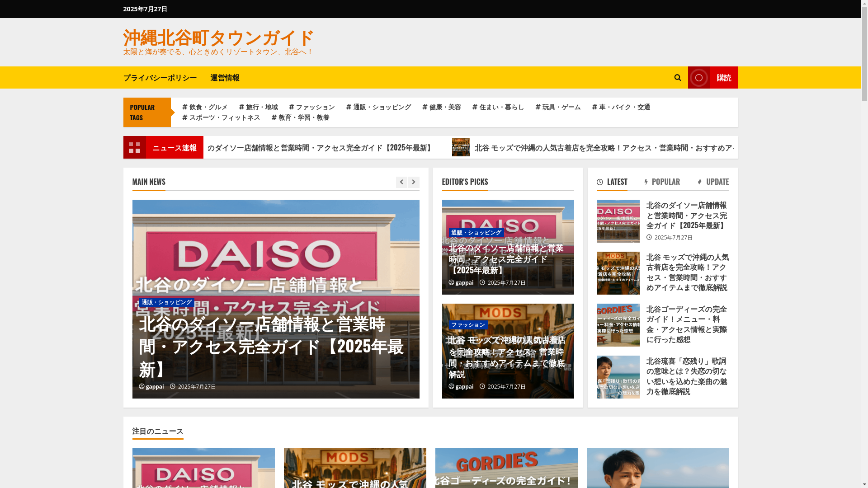This screenshot has height=488, width=868.
Task: Click the news ticker grid icon
Action: coord(134,147)
